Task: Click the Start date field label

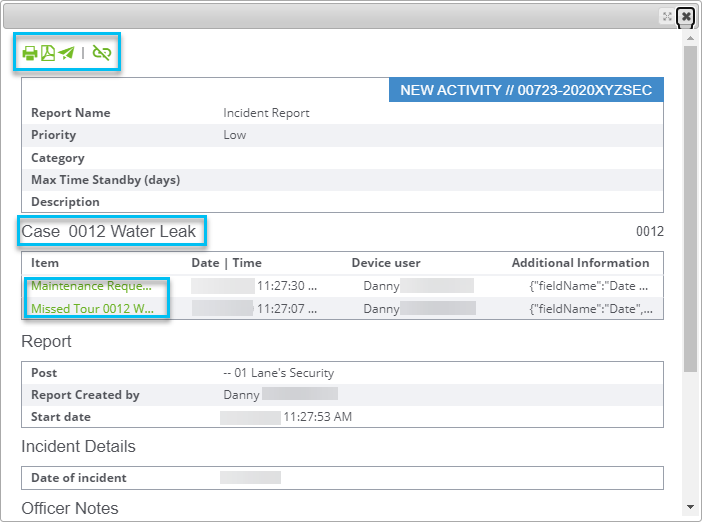Action: [x=61, y=417]
